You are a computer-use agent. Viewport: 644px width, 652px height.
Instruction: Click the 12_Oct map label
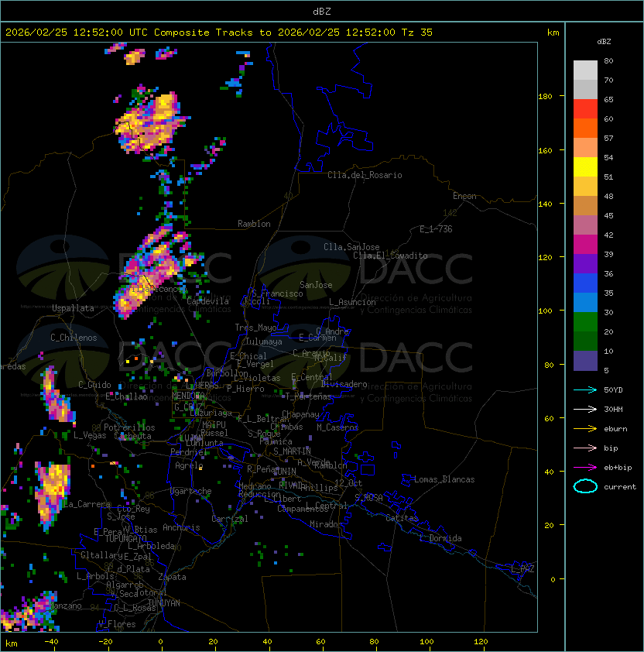point(348,483)
